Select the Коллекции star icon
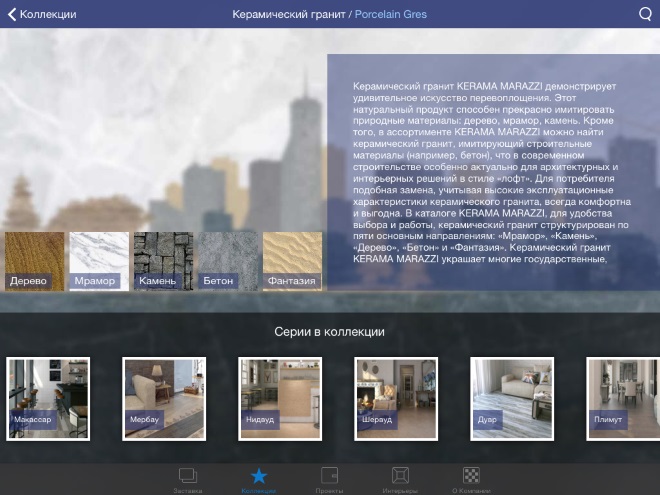Image resolution: width=660 pixels, height=495 pixels. coord(258,476)
